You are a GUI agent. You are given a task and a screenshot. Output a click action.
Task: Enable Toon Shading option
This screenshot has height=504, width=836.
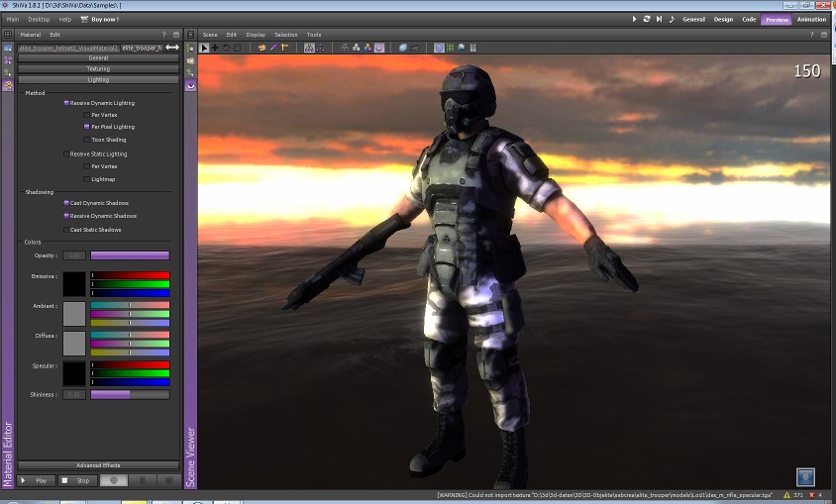tap(87, 140)
